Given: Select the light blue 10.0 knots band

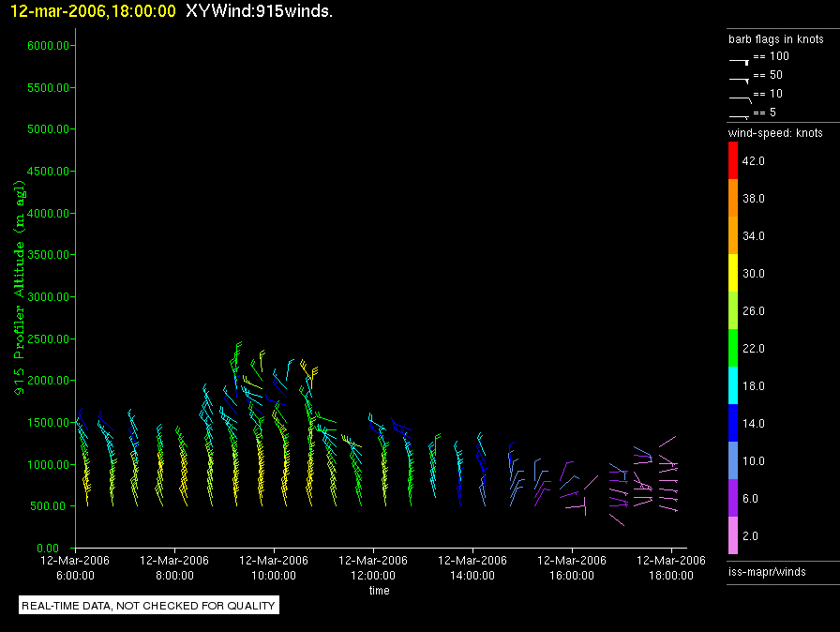Looking at the screenshot, I should [x=733, y=460].
